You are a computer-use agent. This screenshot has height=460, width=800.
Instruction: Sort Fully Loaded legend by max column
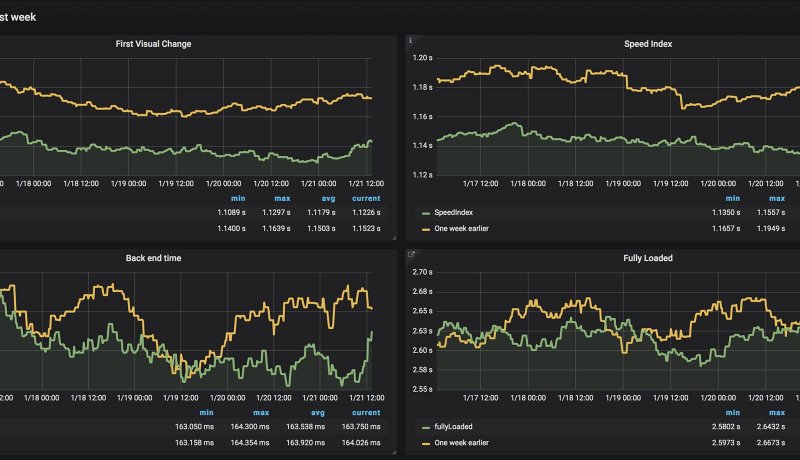coord(777,413)
